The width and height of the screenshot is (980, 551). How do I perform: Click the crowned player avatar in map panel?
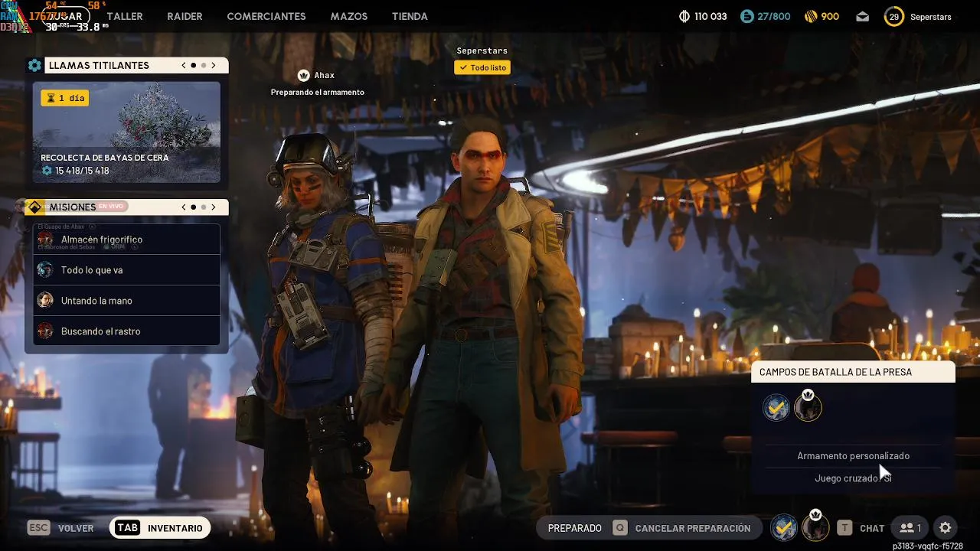(x=808, y=406)
